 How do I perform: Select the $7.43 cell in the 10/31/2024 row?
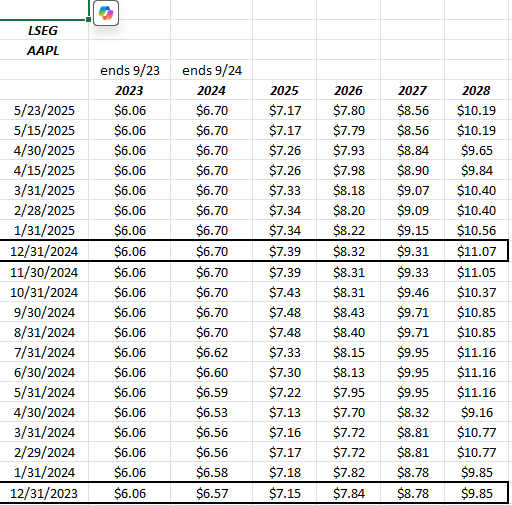pos(285,292)
